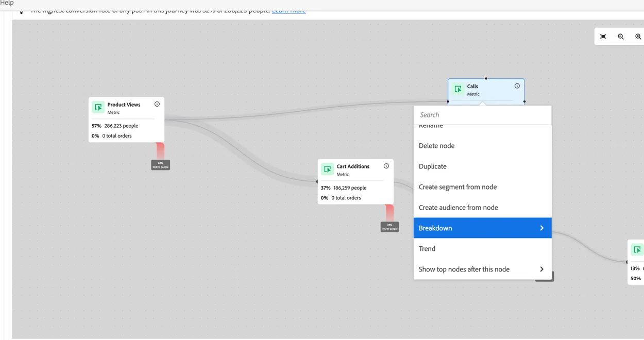Click the left connector dot of Cart Additions
644x340 pixels.
317,181
